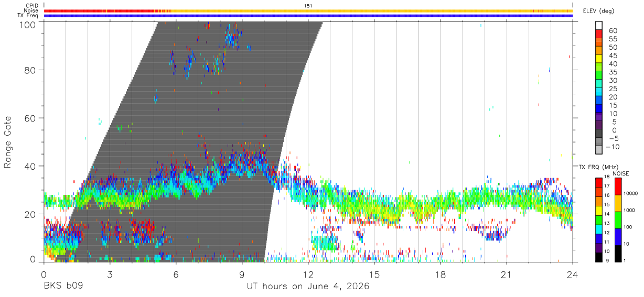Click TX FRQ colorbar tick "14"
644x297 pixels.
(606, 214)
